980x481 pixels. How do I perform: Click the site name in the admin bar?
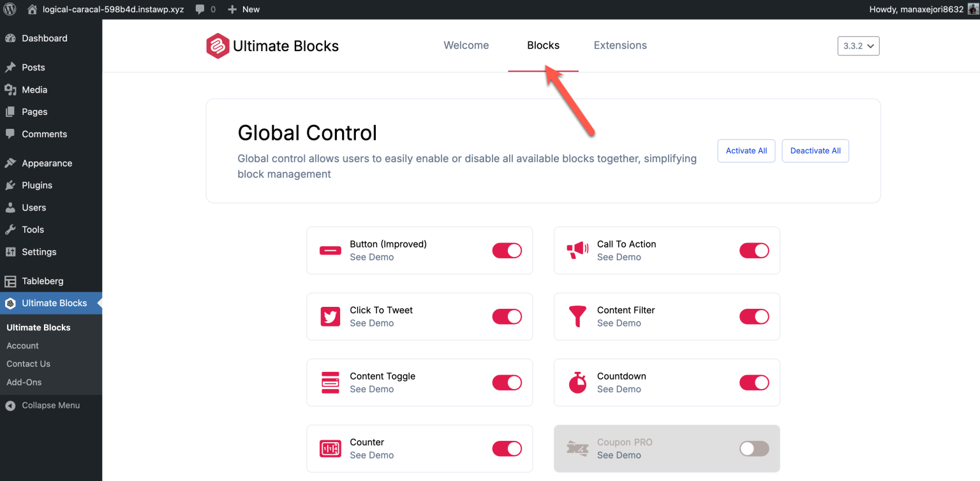pos(112,9)
